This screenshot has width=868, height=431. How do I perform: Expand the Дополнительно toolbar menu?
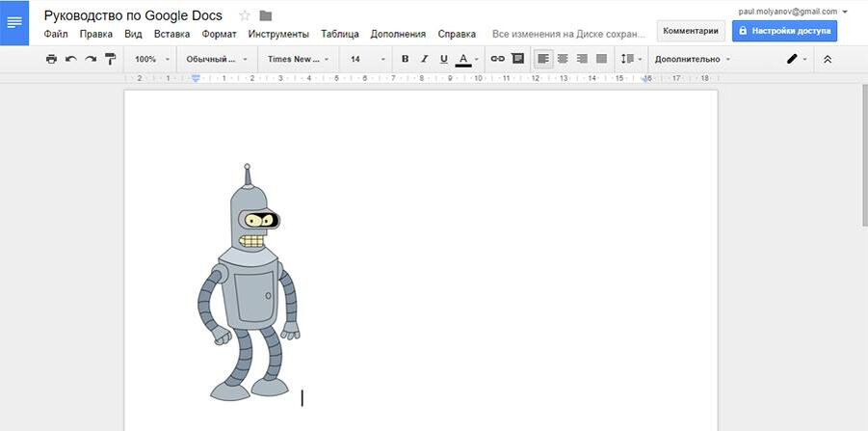692,59
